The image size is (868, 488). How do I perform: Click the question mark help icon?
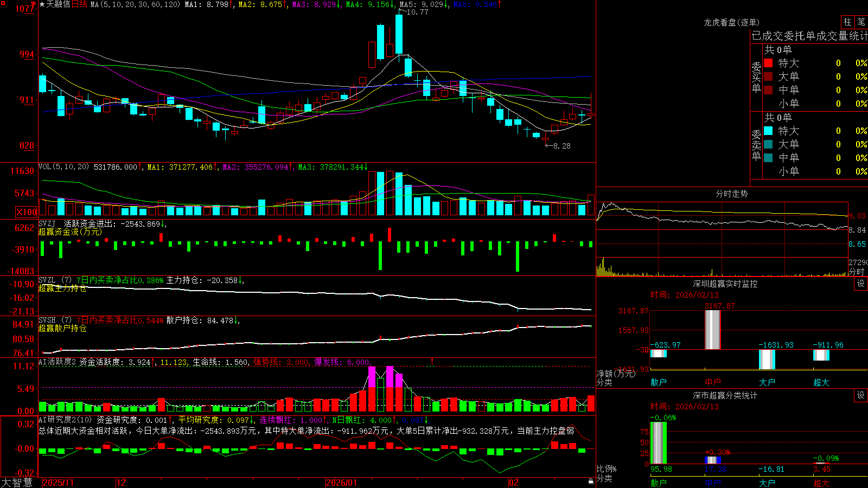pos(34,4)
